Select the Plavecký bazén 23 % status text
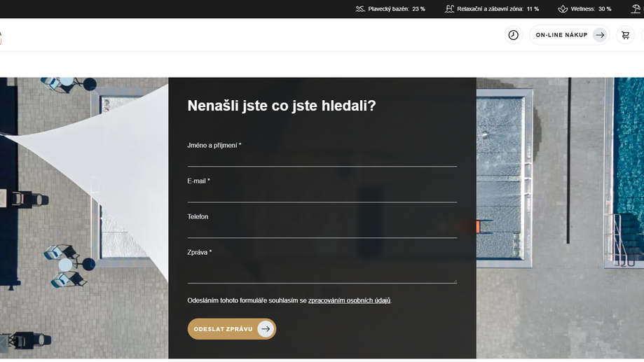 pyautogui.click(x=397, y=9)
